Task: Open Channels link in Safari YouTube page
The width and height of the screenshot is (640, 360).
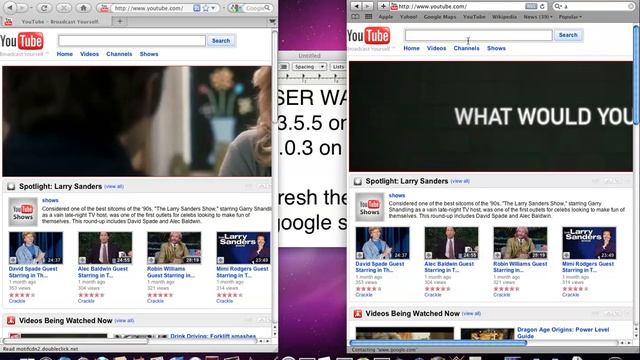Action: [x=467, y=48]
